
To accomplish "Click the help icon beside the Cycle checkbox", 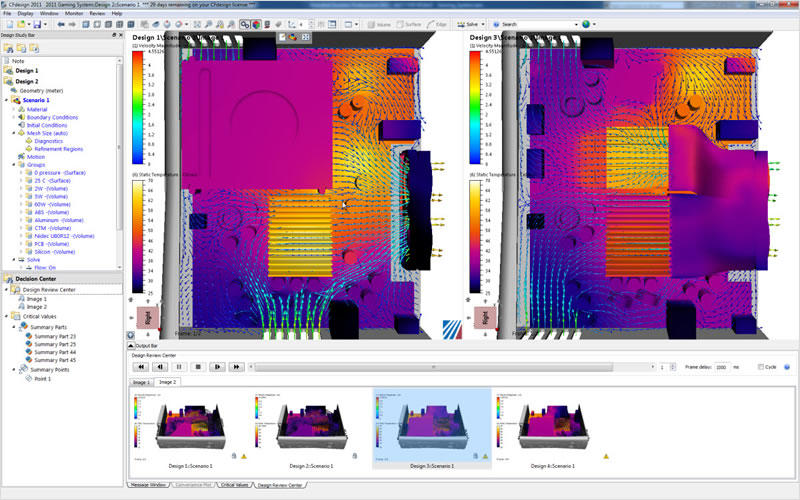I will pos(788,367).
